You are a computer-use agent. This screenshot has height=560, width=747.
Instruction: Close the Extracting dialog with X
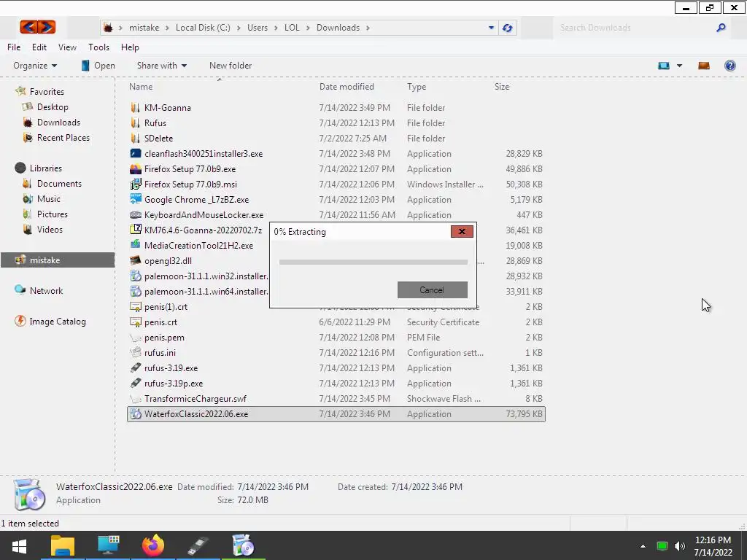pyautogui.click(x=462, y=232)
